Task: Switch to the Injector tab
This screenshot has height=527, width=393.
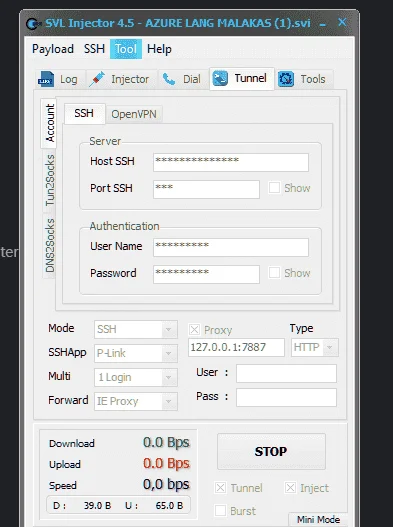Action: (x=122, y=79)
